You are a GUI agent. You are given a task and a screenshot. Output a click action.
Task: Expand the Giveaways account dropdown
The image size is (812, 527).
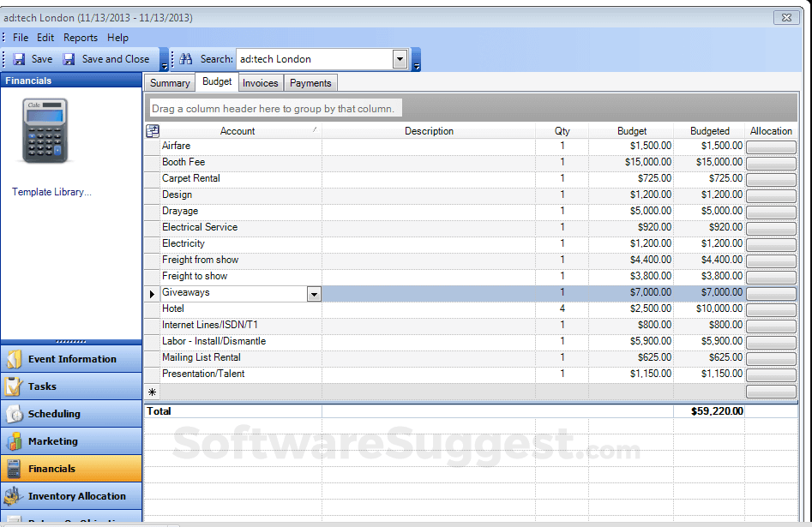pos(314,292)
